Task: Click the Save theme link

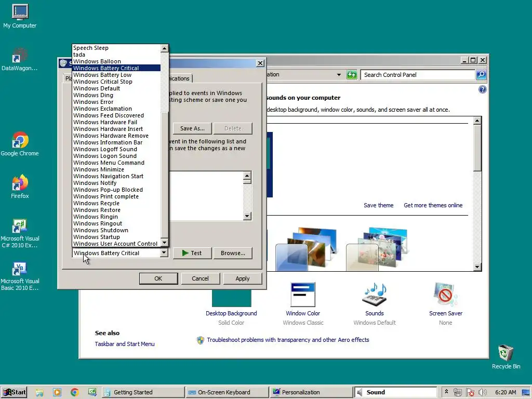Action: [378, 205]
